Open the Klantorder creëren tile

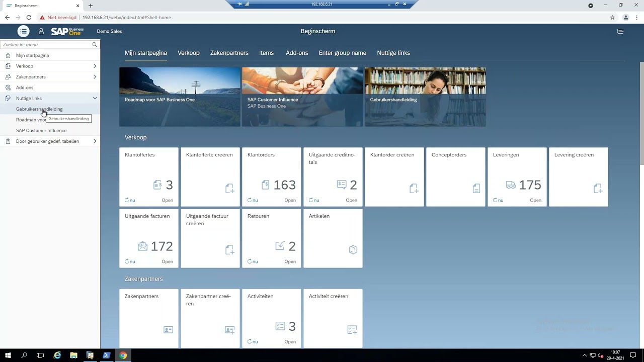tap(394, 177)
